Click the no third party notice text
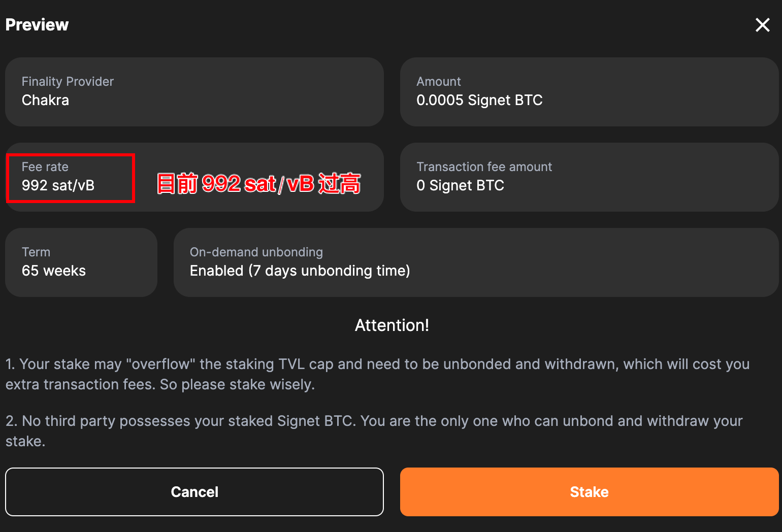Screen dimensions: 782x532 pyautogui.click(x=374, y=431)
